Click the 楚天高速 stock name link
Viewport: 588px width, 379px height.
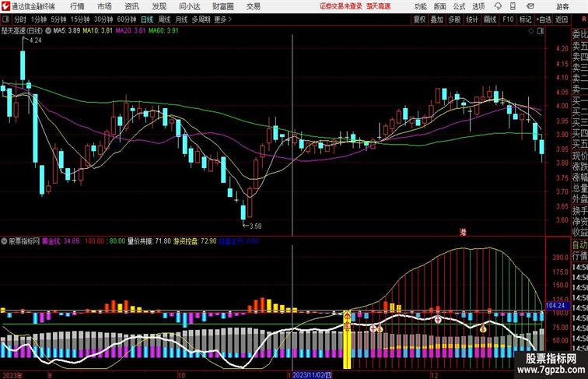tap(378, 6)
